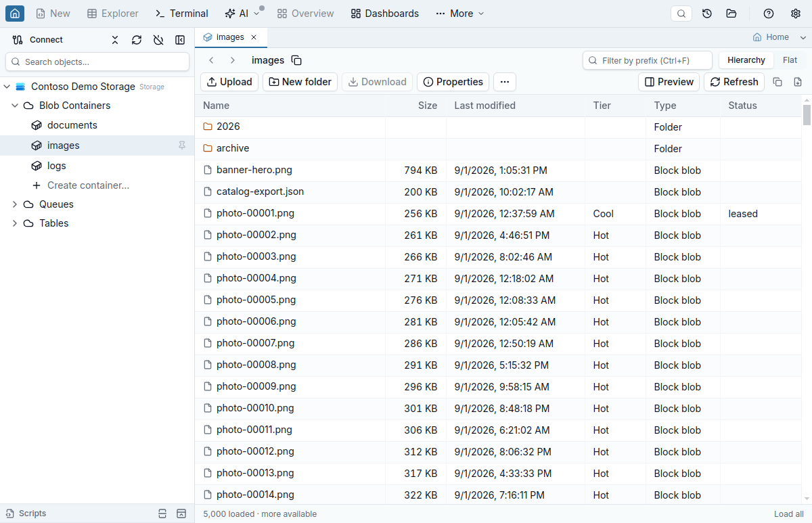Click the Load all link
This screenshot has height=523, width=812.
click(x=789, y=514)
